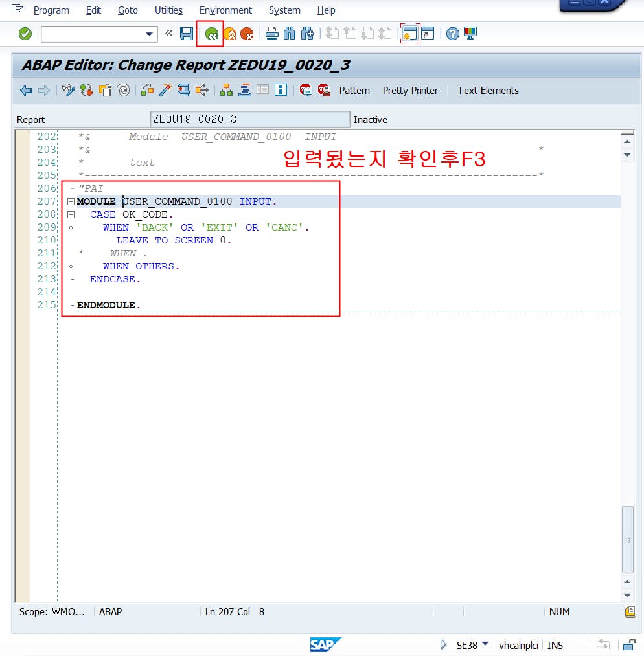The height and width of the screenshot is (656, 644).
Task: Click the Customize Local Layout monitor icon
Action: coord(470,34)
